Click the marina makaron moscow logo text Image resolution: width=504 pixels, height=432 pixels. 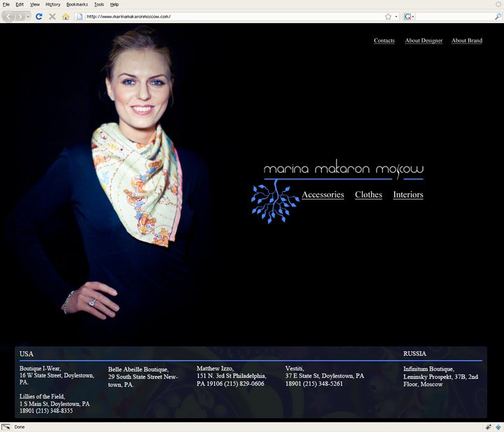pos(344,169)
